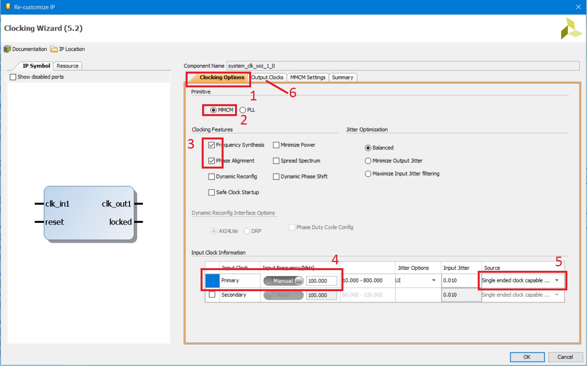This screenshot has width=588, height=367.
Task: Click the IP Location folder icon
Action: tap(54, 49)
